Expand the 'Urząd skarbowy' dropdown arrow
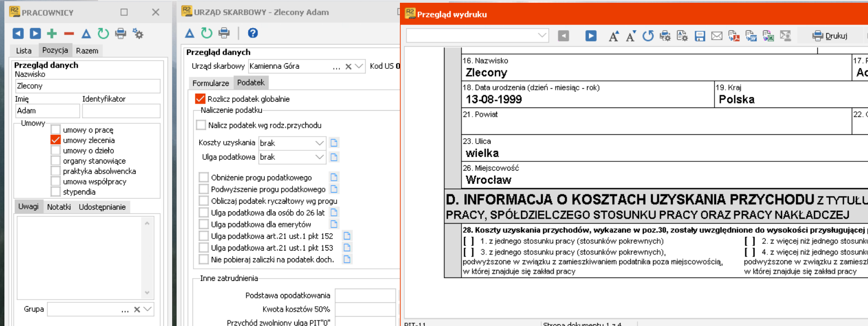Screen dimensions: 868x326 359,66
